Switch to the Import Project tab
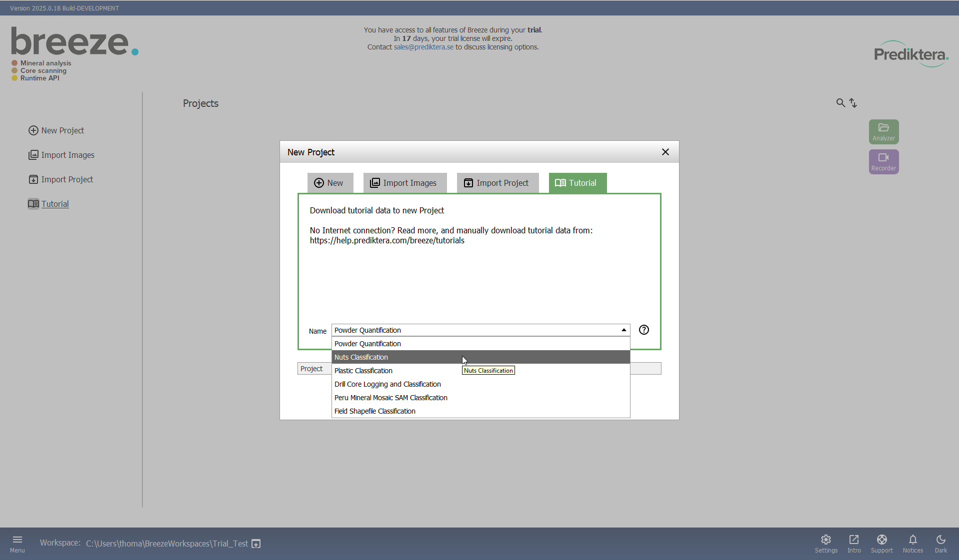Screen dimensions: 959x560 (x=497, y=183)
